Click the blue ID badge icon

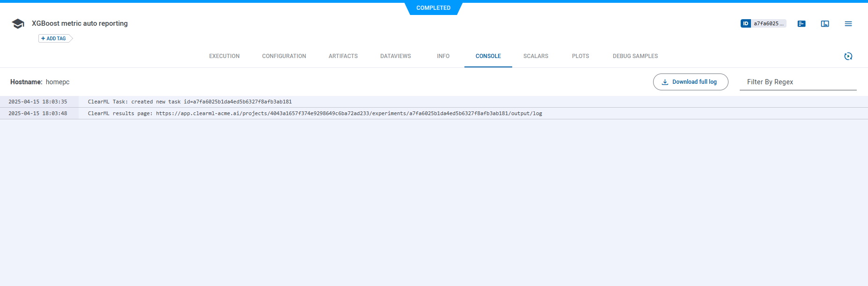[x=745, y=23]
